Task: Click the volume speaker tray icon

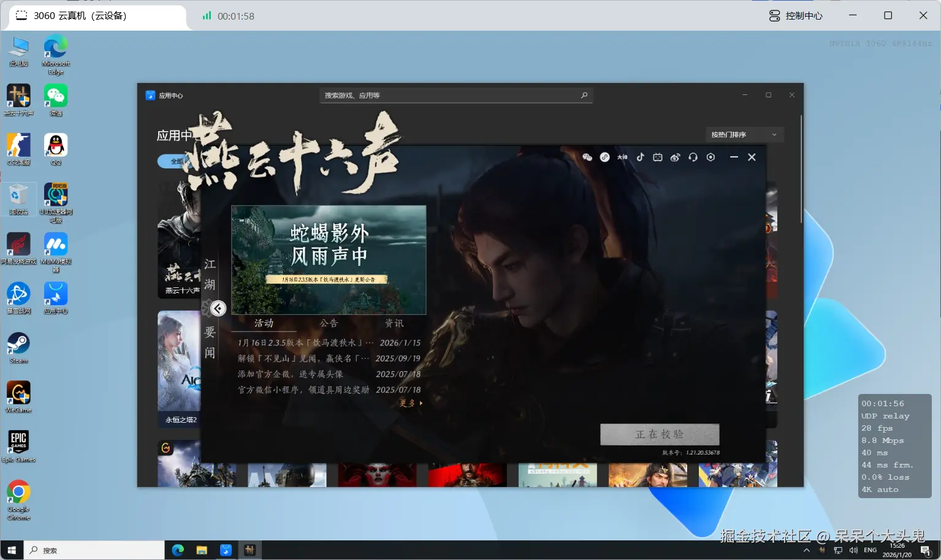Action: tap(853, 550)
